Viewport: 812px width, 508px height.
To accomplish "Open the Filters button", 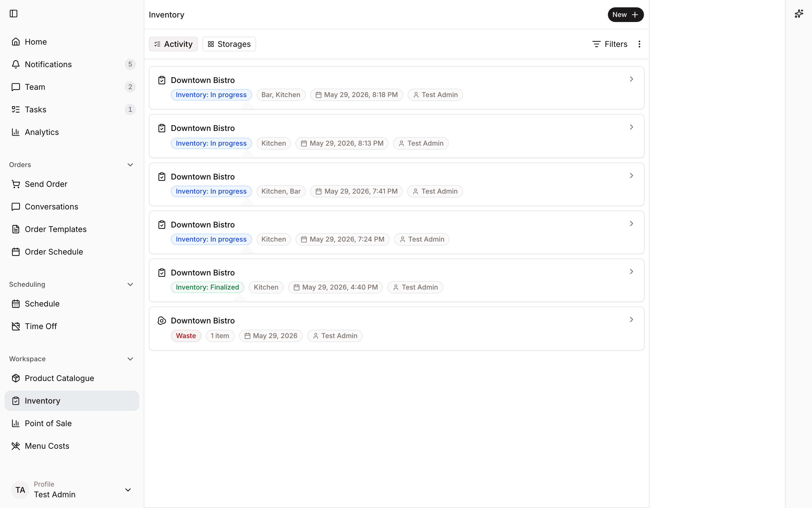I will pos(610,44).
